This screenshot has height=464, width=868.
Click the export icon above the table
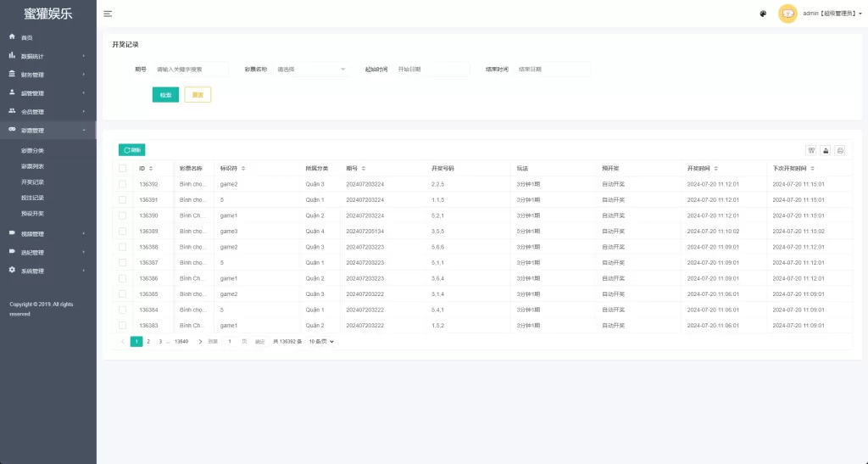click(826, 150)
